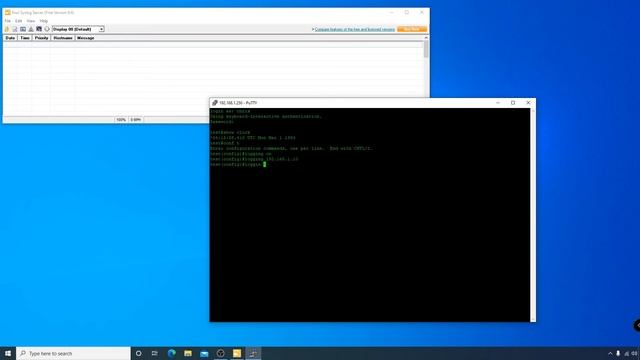Screen dimensions: 640x360
Task: Open the View menu in Kiwi Syslog Server
Action: pyautogui.click(x=31, y=21)
